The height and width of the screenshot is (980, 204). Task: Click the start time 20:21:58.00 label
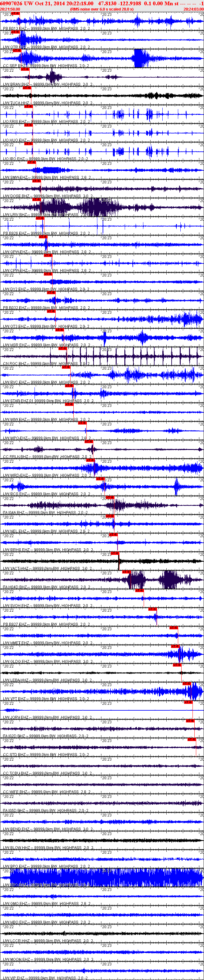10,9
